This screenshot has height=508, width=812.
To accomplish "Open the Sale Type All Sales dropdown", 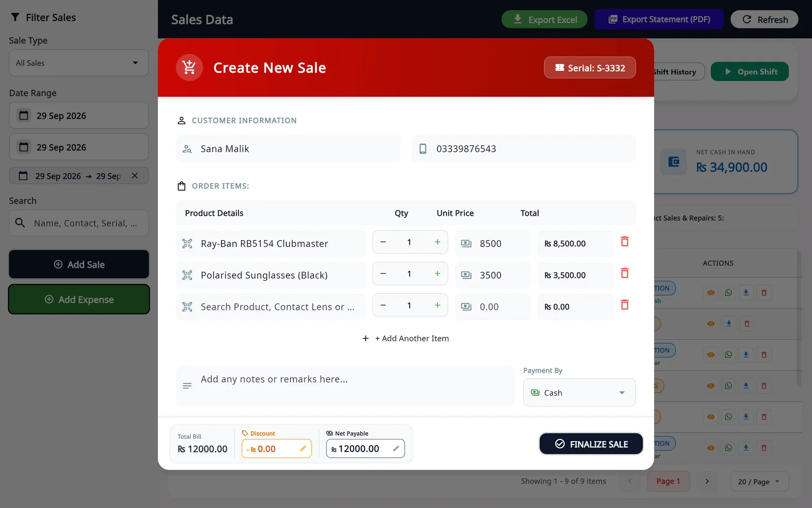I will (79, 63).
